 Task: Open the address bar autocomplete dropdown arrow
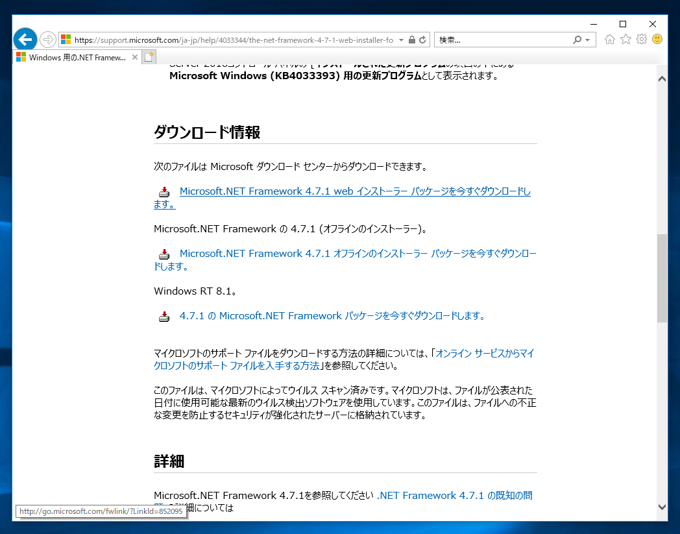pos(401,40)
